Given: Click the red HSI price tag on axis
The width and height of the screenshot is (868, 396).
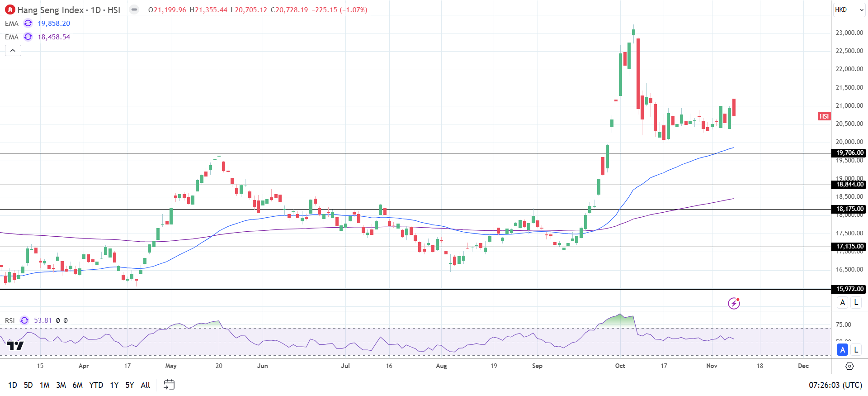Looking at the screenshot, I should click(x=824, y=116).
